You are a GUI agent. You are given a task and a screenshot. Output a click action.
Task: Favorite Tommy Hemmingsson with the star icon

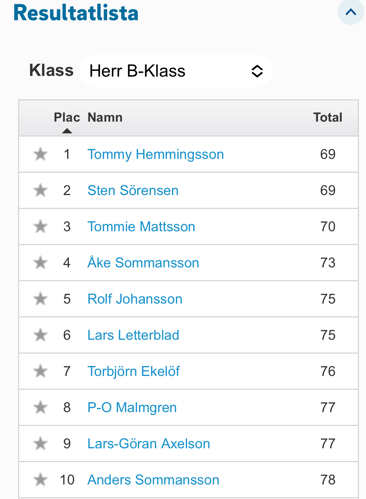tap(40, 154)
